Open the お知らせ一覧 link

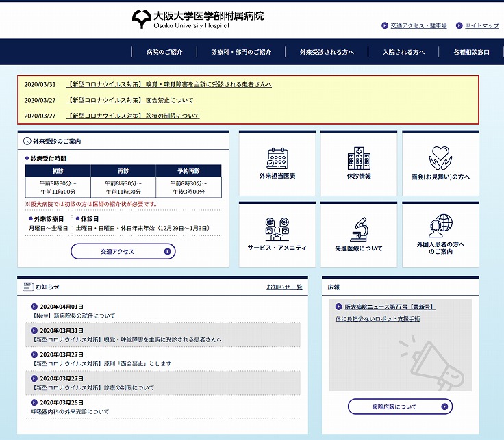[x=284, y=287]
